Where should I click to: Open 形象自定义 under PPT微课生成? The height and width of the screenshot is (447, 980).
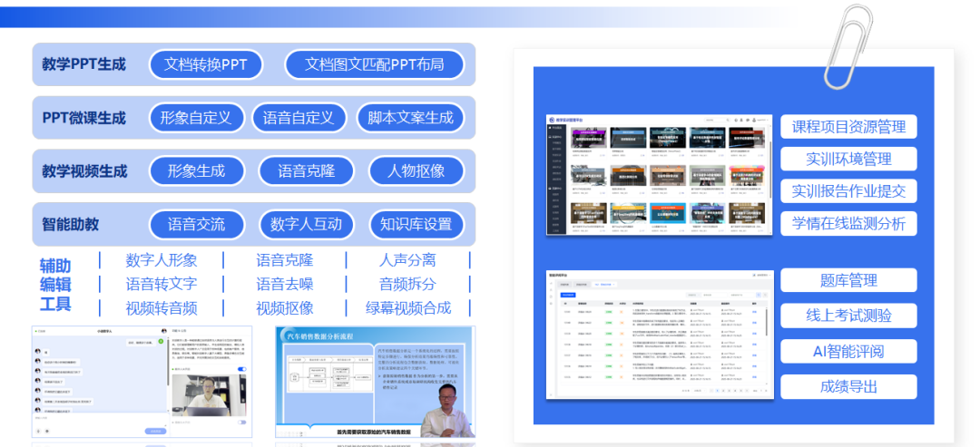coord(195,118)
